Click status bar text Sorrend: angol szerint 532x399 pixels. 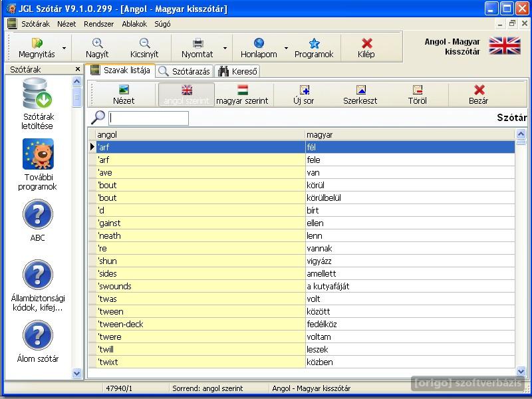(x=207, y=388)
